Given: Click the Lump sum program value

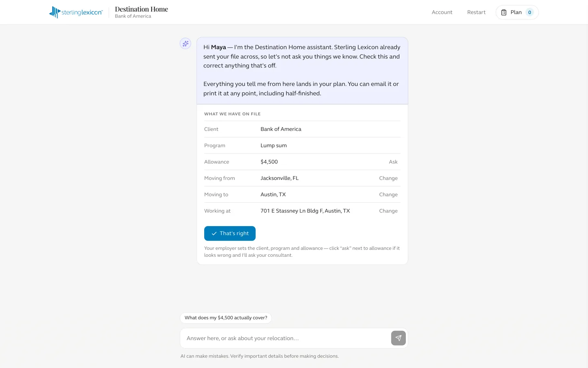Looking at the screenshot, I should tap(274, 146).
